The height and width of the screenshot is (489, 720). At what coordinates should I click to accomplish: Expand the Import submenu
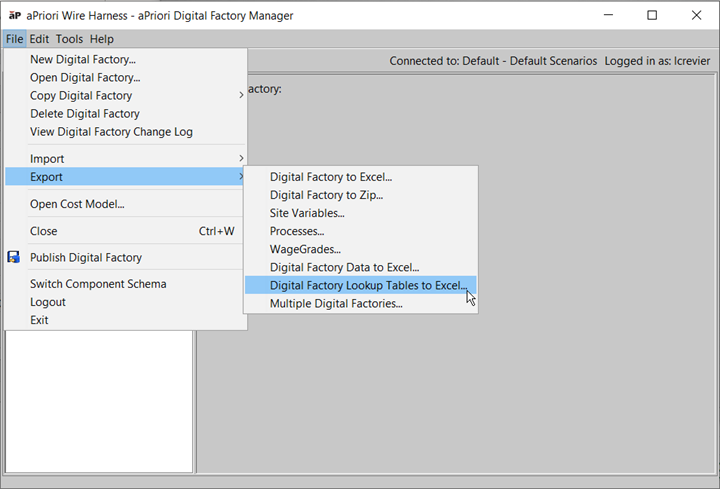click(x=125, y=159)
